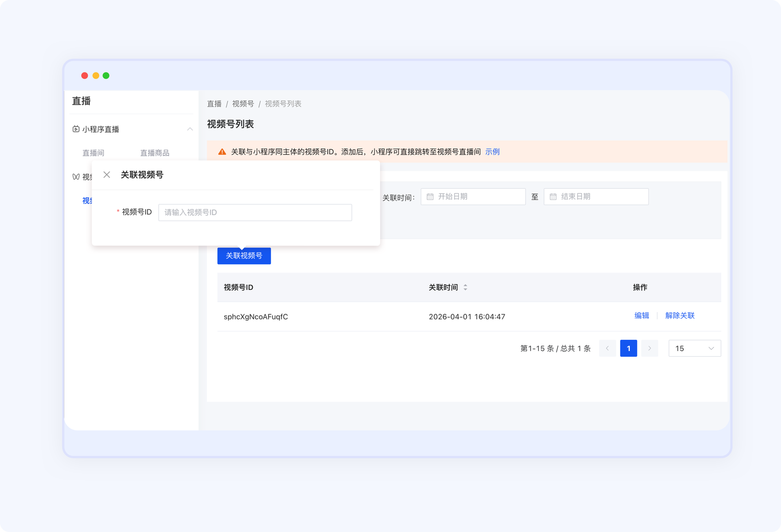Sort the 关联时间 column descending
781x532 pixels.
[466, 289]
